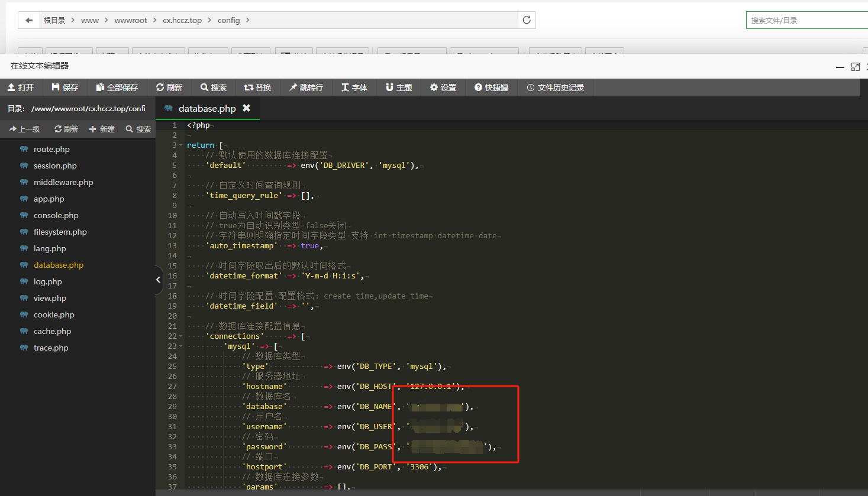Screen dimensions: 868x496
Task: Open route.php in file list
Action: click(51, 150)
